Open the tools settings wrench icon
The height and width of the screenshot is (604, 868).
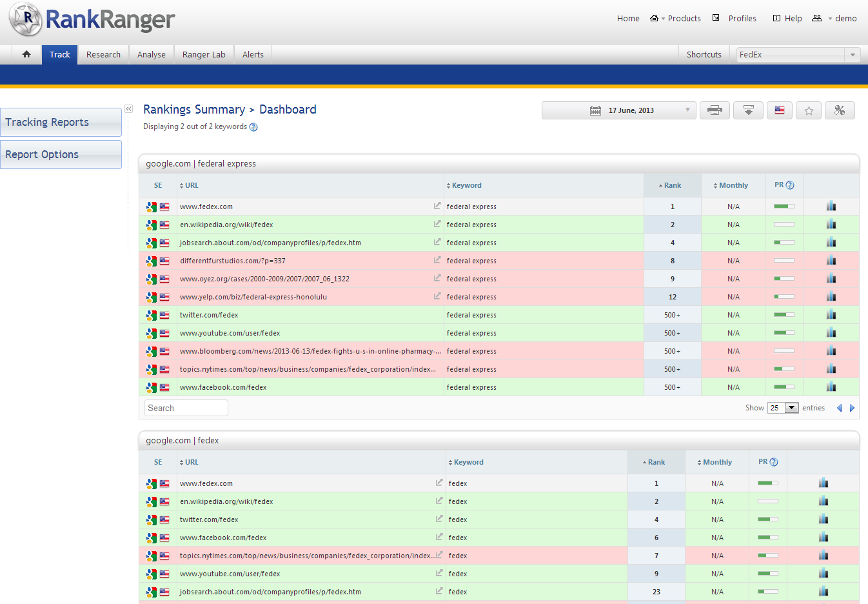[x=839, y=110]
